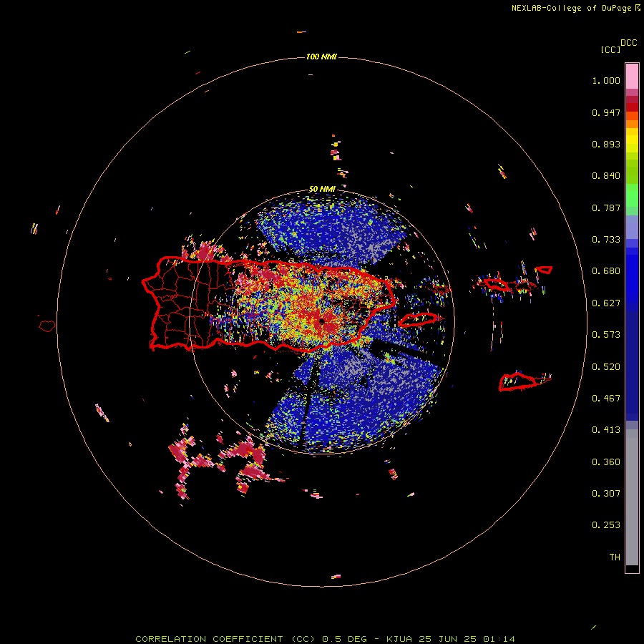
Task: Click the small Mona Island outline
Action: point(47,326)
